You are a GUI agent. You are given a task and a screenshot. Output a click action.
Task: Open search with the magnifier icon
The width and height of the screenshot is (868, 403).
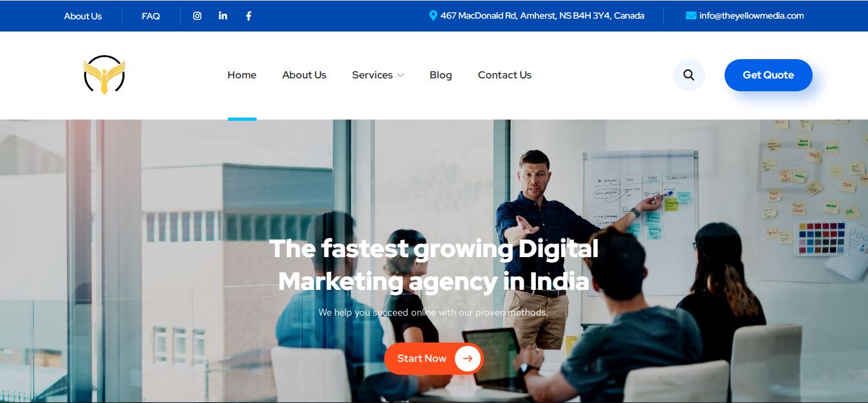point(689,75)
